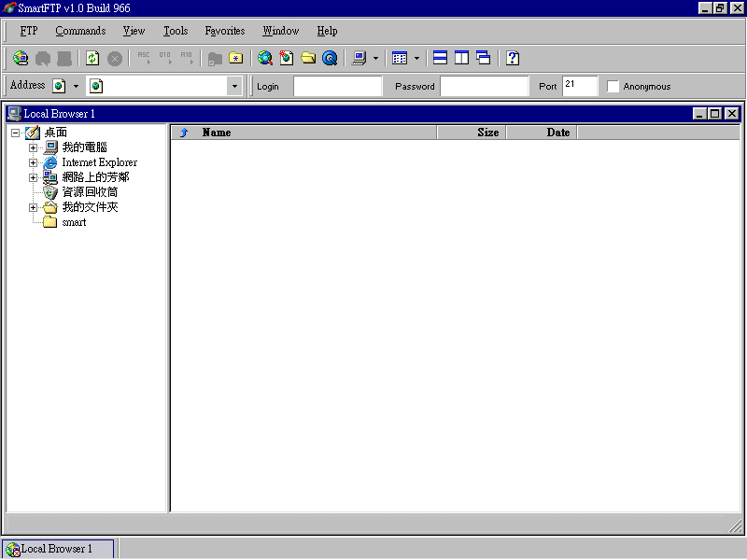
Task: Expand the Internet Explorer tree node
Action: [x=33, y=162]
